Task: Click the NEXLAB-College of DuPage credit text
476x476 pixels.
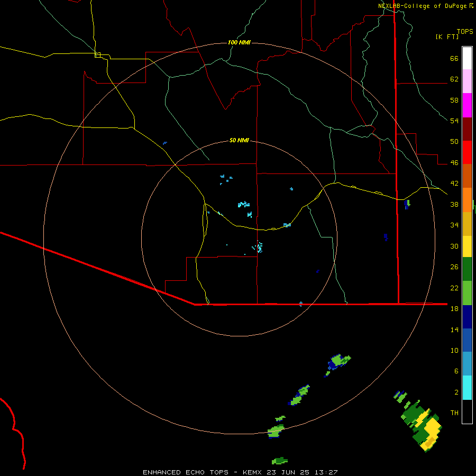Action: tap(423, 6)
